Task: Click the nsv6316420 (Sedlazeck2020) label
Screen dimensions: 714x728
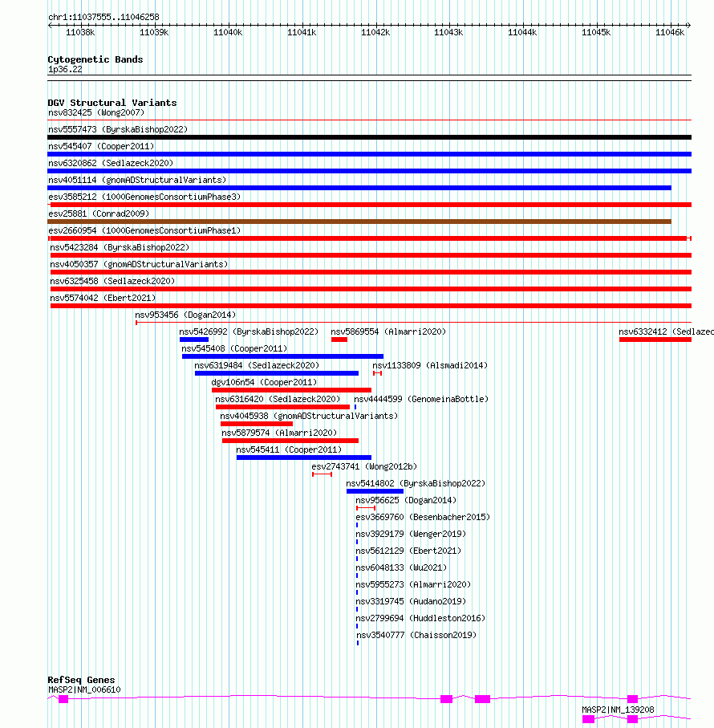Action: click(278, 399)
